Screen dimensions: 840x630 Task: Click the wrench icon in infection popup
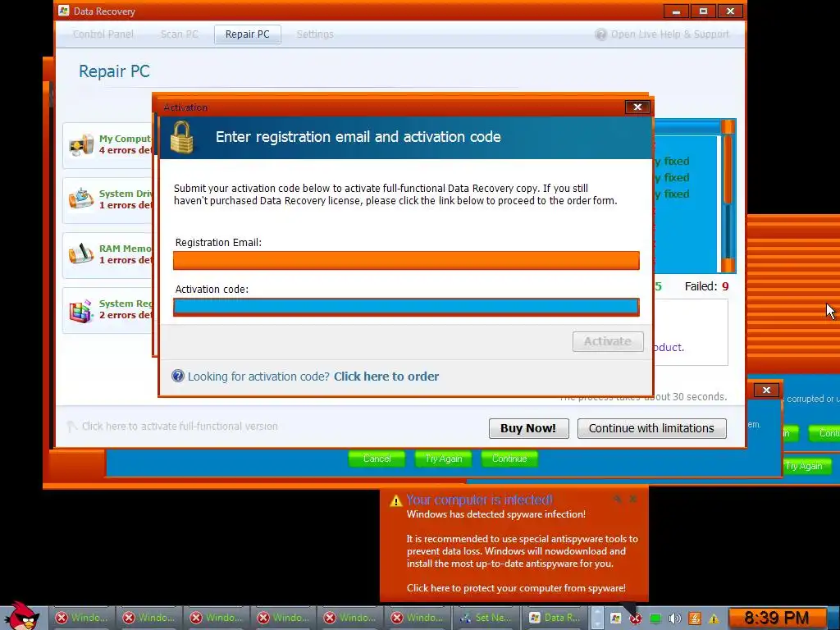point(618,500)
